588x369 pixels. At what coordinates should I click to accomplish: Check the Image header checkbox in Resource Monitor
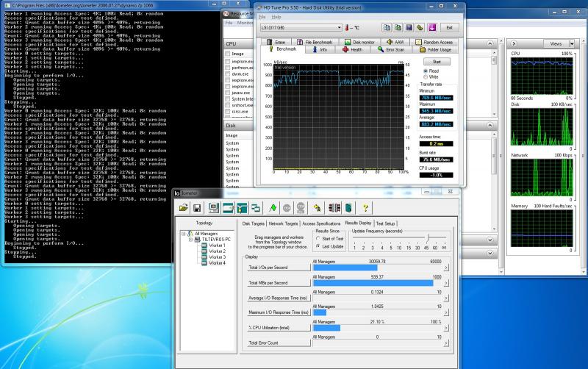[x=228, y=54]
